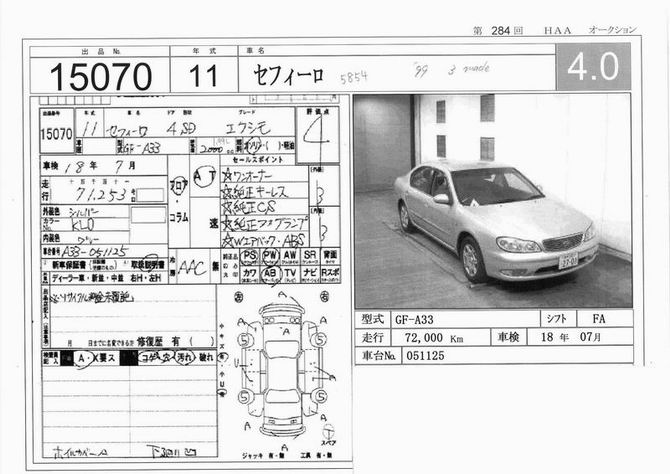Toggle the Rスポ rear spoiler box
The height and width of the screenshot is (474, 670).
(x=330, y=274)
